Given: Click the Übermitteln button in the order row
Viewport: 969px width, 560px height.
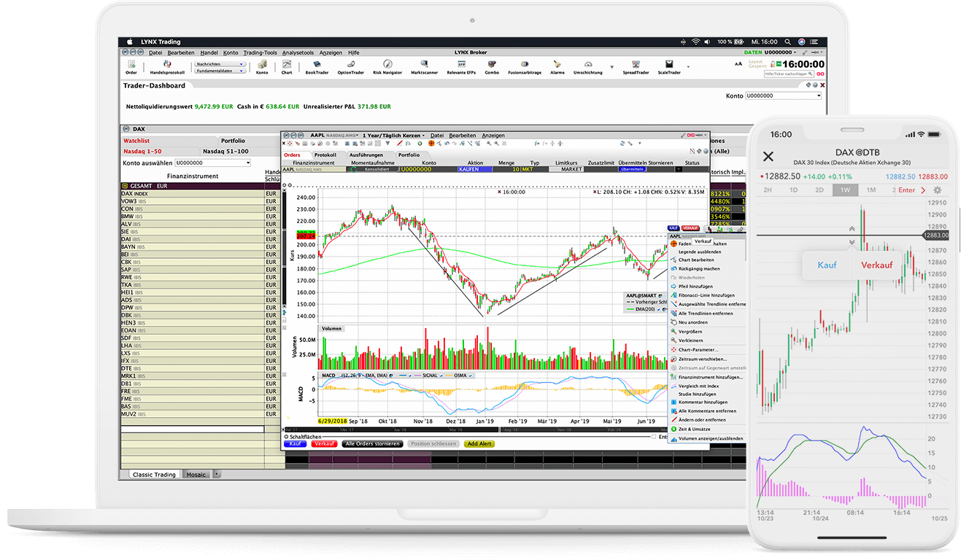Looking at the screenshot, I should [x=632, y=169].
